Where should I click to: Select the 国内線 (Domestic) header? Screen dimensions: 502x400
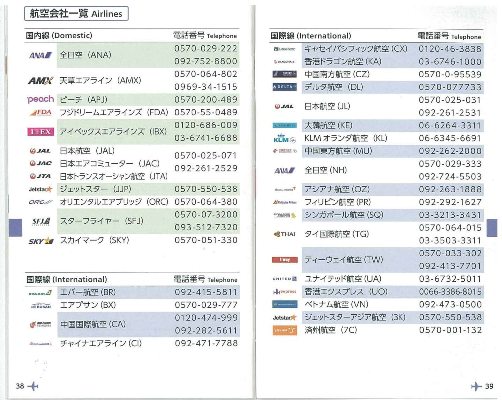point(59,35)
